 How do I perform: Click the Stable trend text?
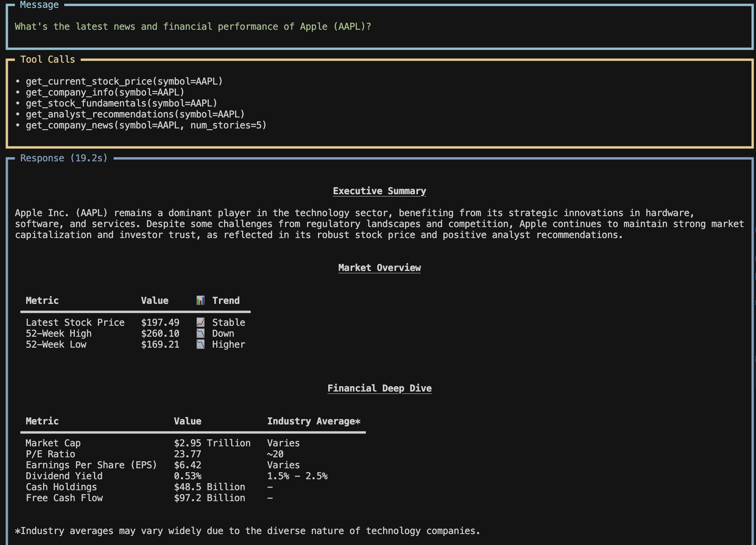[x=229, y=323]
